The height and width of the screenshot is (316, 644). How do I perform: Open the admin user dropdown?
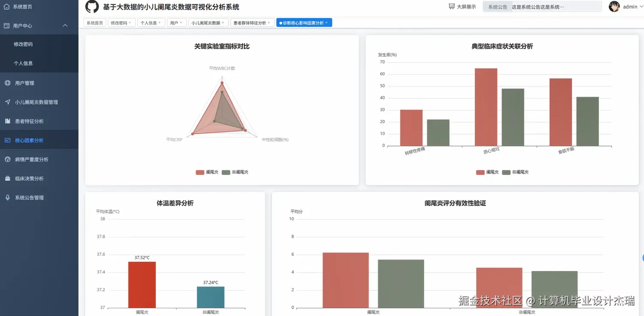coord(632,7)
